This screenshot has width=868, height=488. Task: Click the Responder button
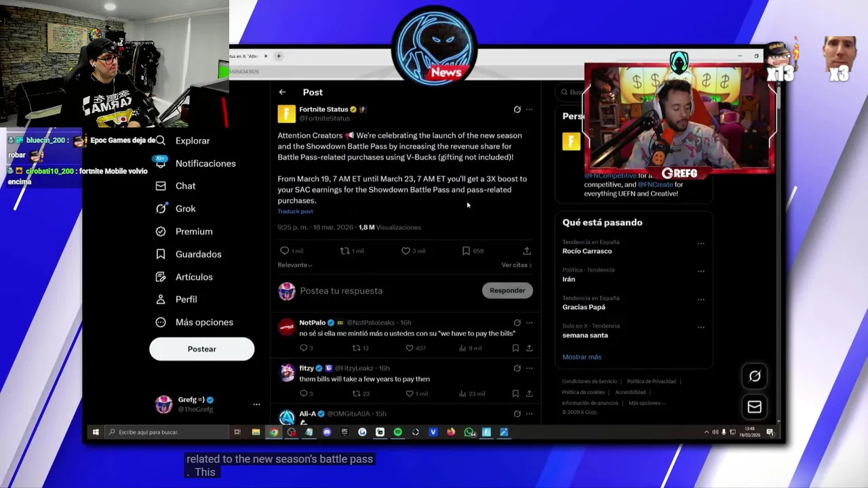[x=507, y=291]
